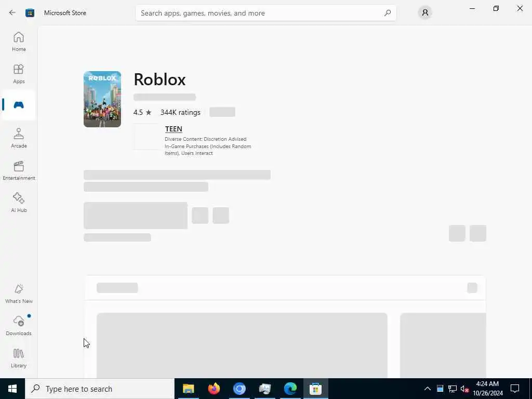The width and height of the screenshot is (532, 399).
Task: Open What's New in sidebar
Action: tap(19, 294)
